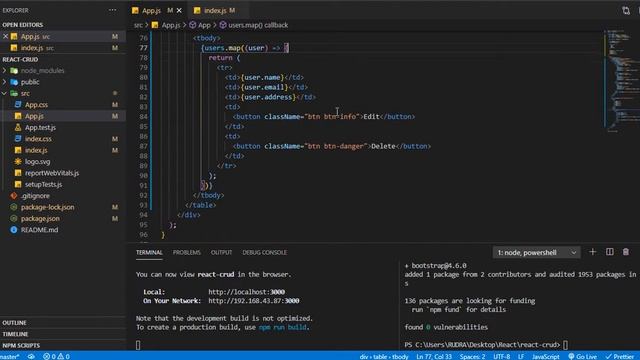Switch to the TERMINAL panel tab

pyautogui.click(x=149, y=253)
